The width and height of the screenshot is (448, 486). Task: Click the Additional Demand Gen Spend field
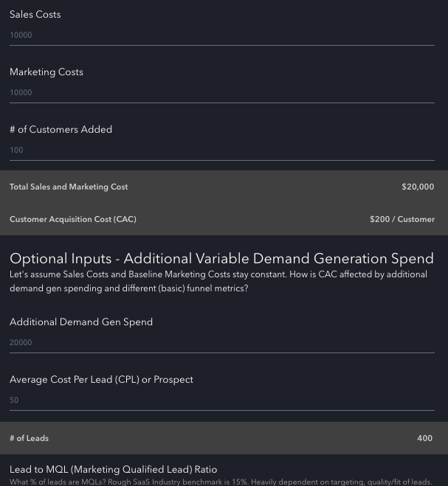221,342
